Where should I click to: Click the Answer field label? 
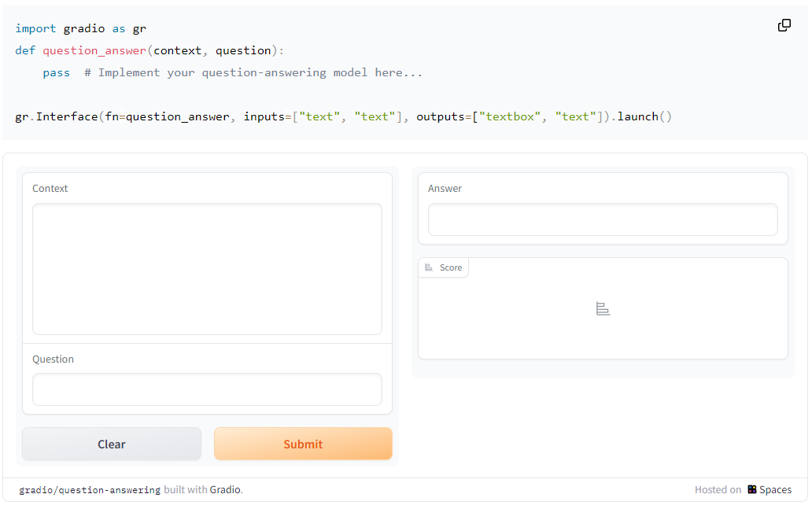point(445,189)
